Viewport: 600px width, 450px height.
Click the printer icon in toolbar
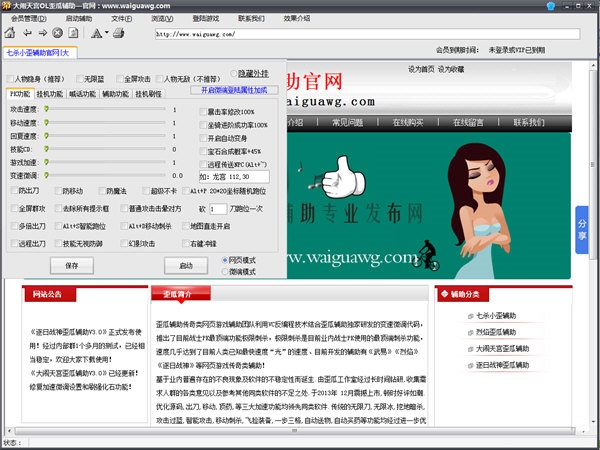click(120, 33)
